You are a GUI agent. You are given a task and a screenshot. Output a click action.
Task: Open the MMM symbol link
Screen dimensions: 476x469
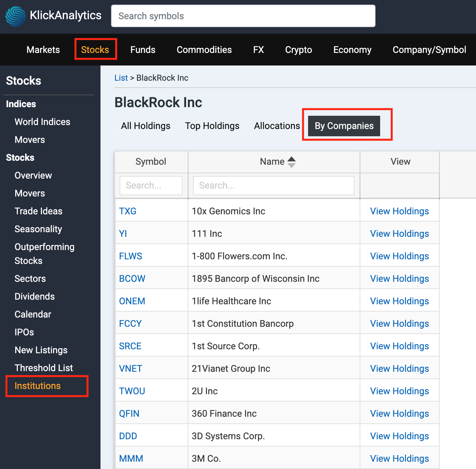(131, 458)
